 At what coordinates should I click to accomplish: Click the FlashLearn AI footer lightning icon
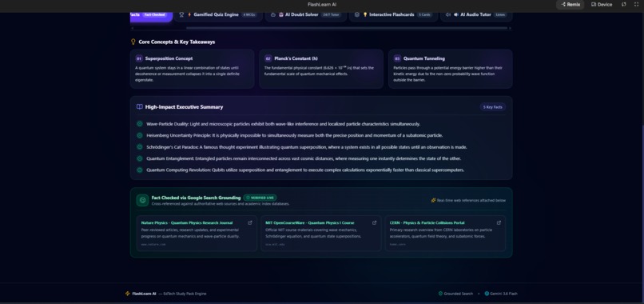tap(128, 294)
